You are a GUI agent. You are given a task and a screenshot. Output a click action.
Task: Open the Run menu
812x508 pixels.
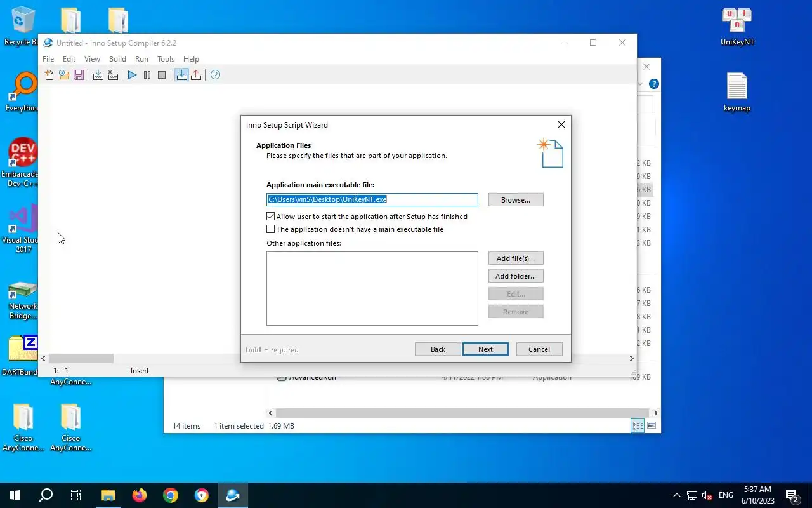click(x=141, y=59)
